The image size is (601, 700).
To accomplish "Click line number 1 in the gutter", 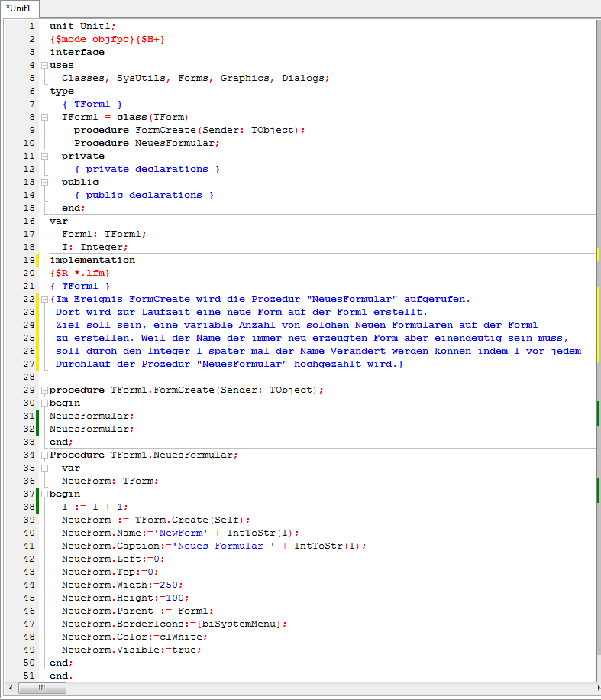I will point(31,26).
